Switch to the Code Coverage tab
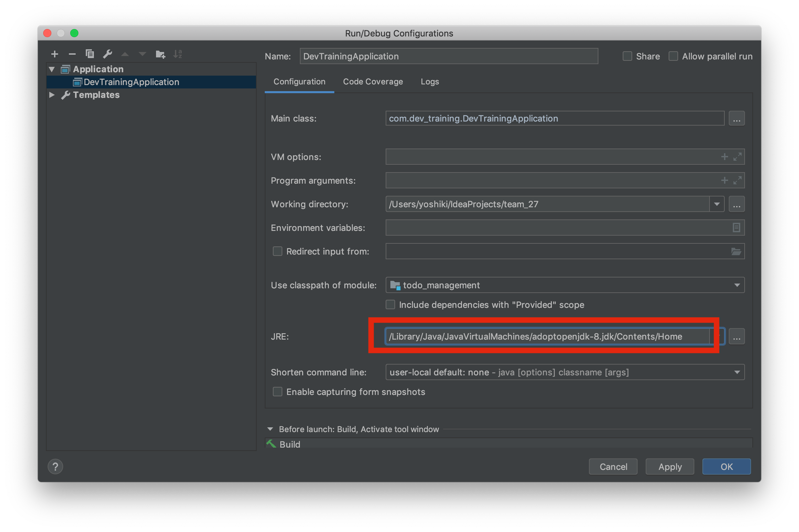Image resolution: width=799 pixels, height=532 pixels. coord(373,82)
